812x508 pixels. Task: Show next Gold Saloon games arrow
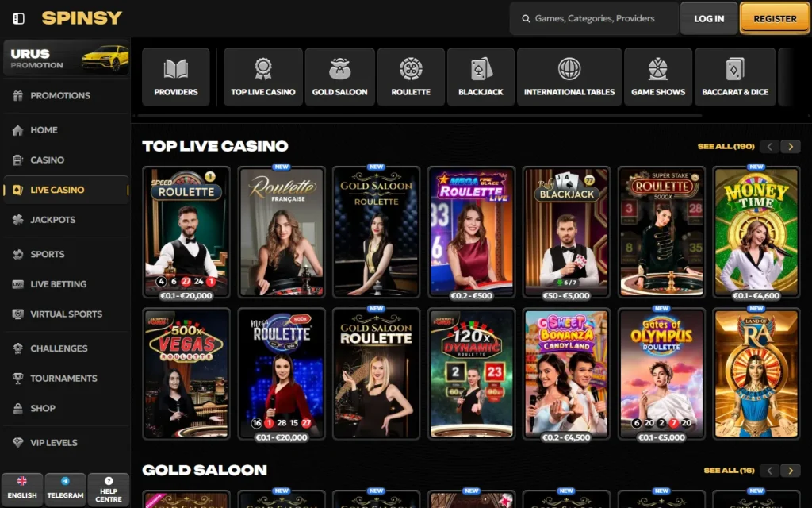click(791, 471)
